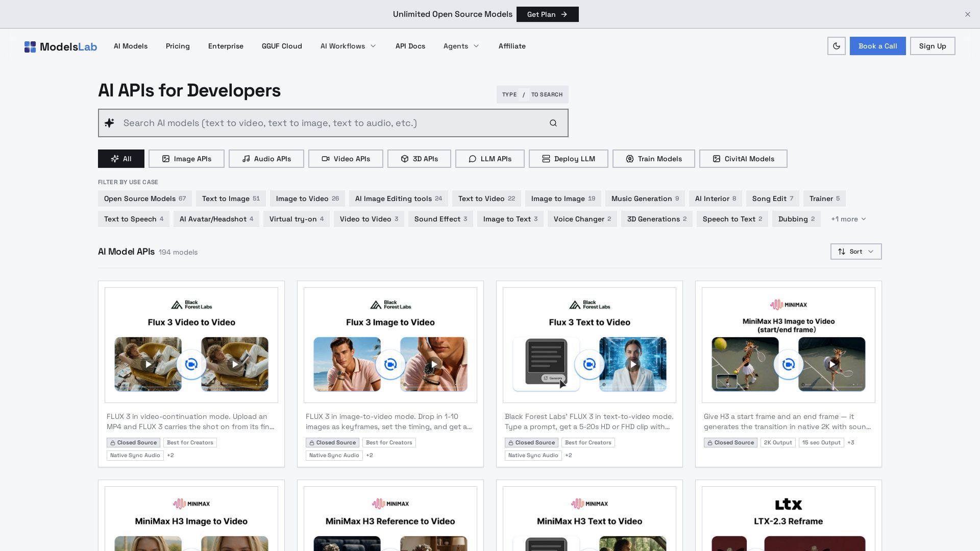
Task: Click the ModelsLab logo icon
Action: 30,47
